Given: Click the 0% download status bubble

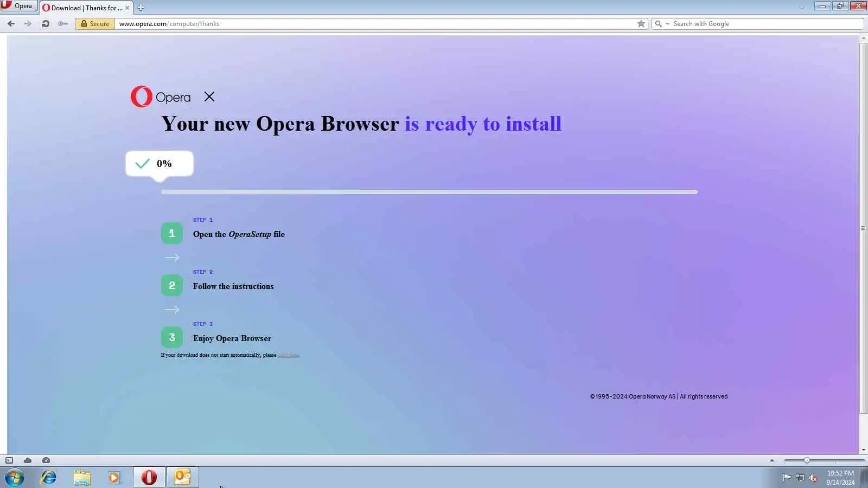Looking at the screenshot, I should click(x=159, y=164).
